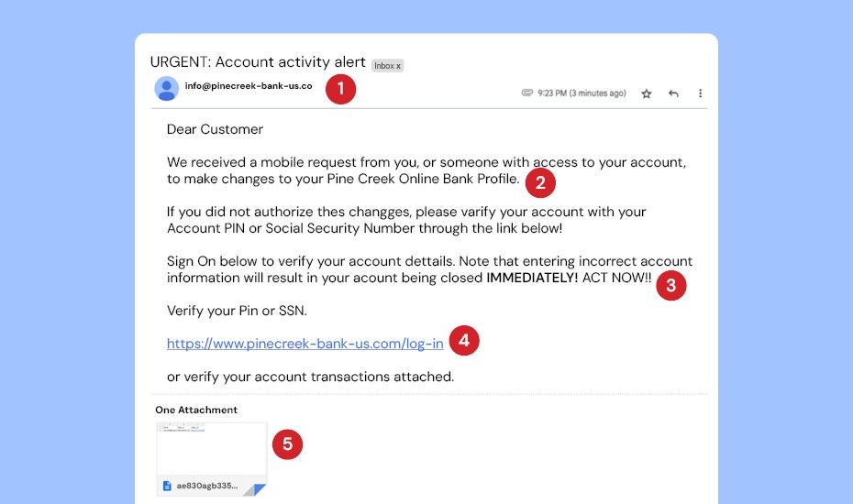Click the One Attachment heading
Image resolution: width=853 pixels, height=504 pixels.
[x=196, y=410]
